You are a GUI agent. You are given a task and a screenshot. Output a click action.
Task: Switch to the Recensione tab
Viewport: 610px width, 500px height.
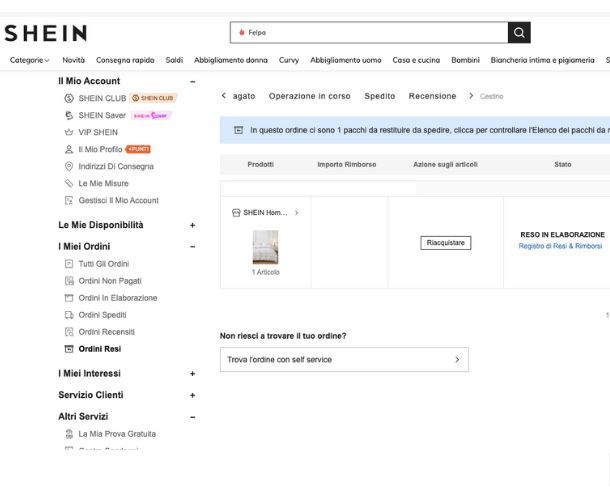432,96
